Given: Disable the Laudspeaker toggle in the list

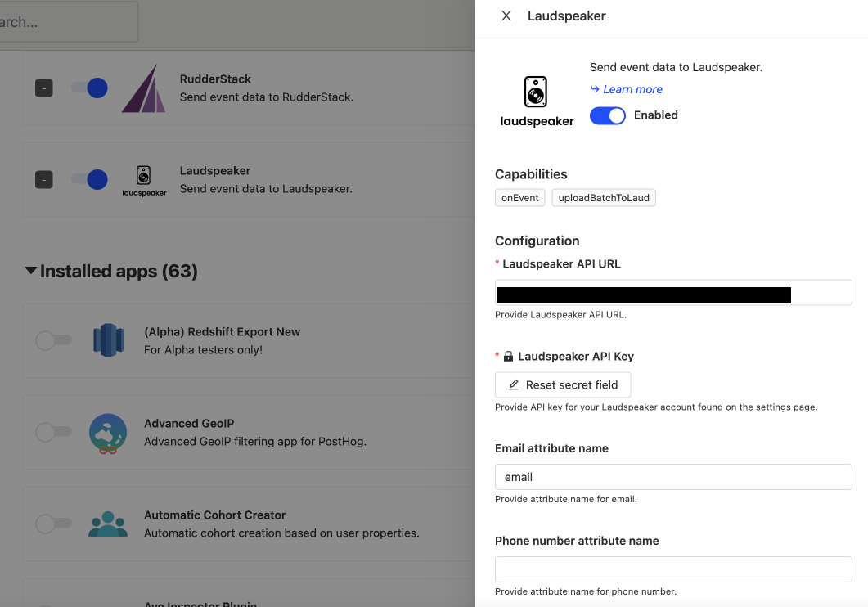Looking at the screenshot, I should (x=91, y=179).
